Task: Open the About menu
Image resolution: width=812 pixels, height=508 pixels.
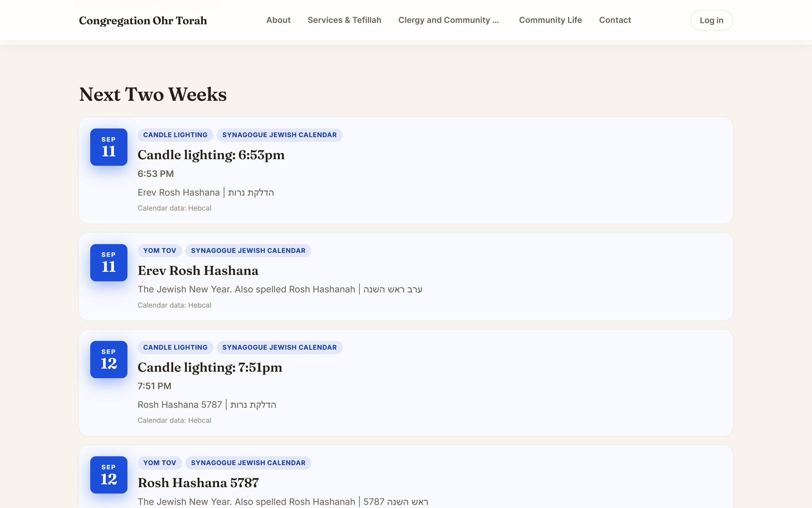Action: tap(278, 20)
